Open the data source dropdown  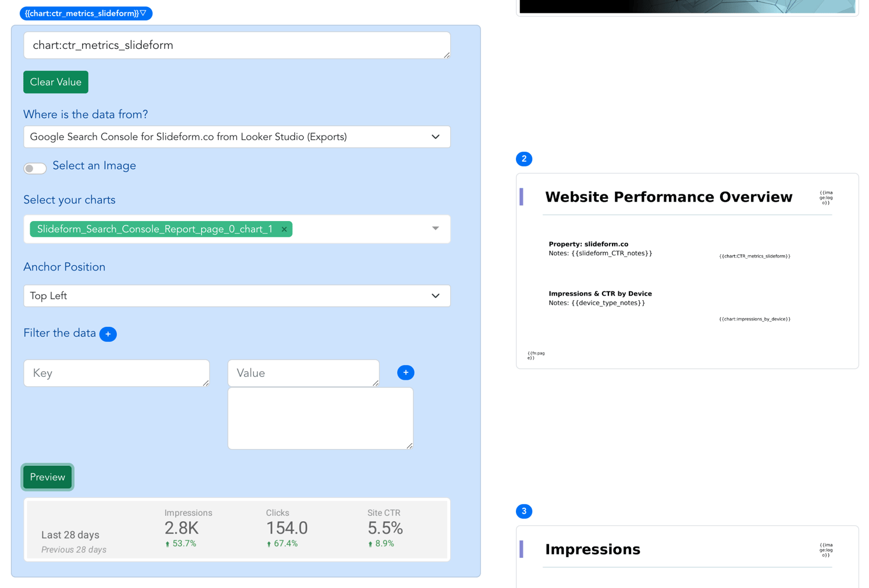tap(237, 137)
